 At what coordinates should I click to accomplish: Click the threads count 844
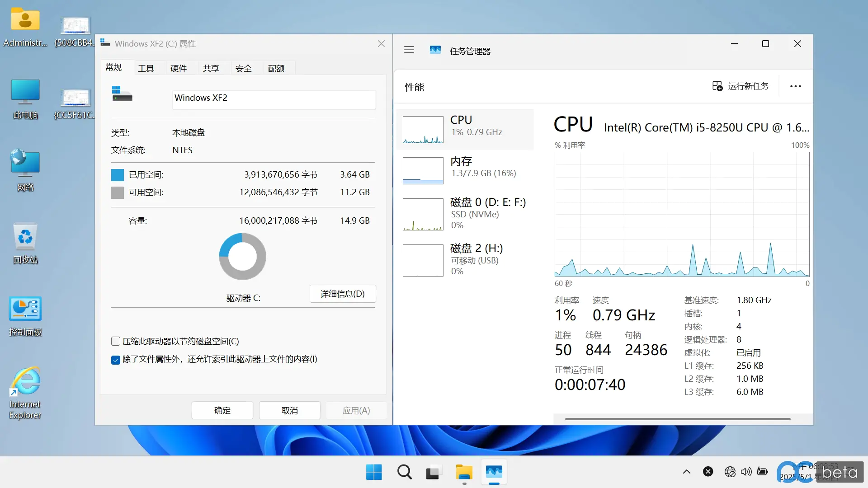click(x=598, y=350)
